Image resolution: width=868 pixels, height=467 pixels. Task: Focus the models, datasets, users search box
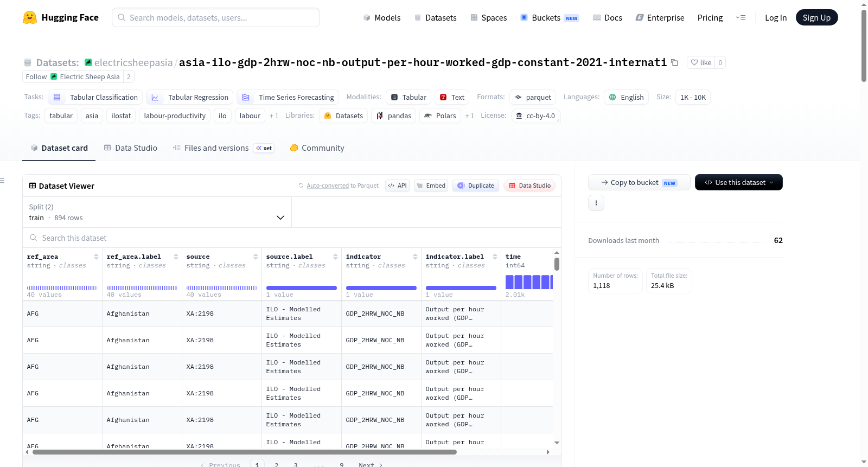click(216, 17)
